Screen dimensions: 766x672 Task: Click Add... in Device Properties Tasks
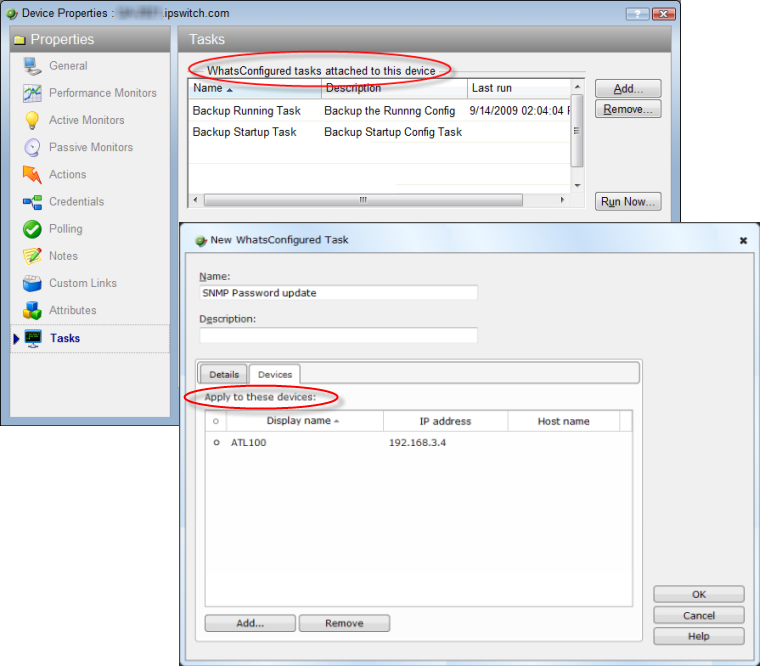click(x=628, y=89)
